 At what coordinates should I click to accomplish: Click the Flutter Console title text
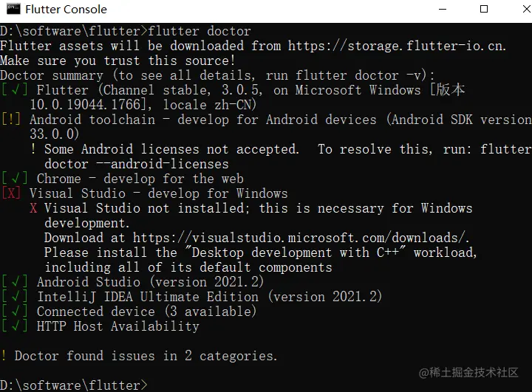(x=66, y=10)
